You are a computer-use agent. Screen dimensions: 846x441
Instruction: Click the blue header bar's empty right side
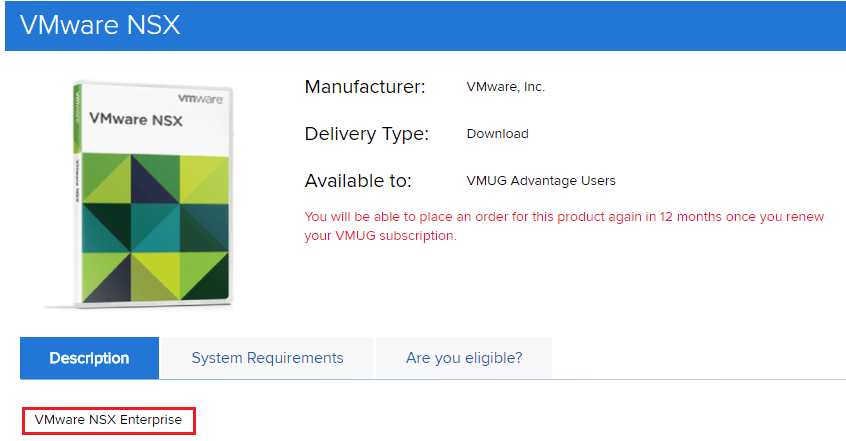600,25
